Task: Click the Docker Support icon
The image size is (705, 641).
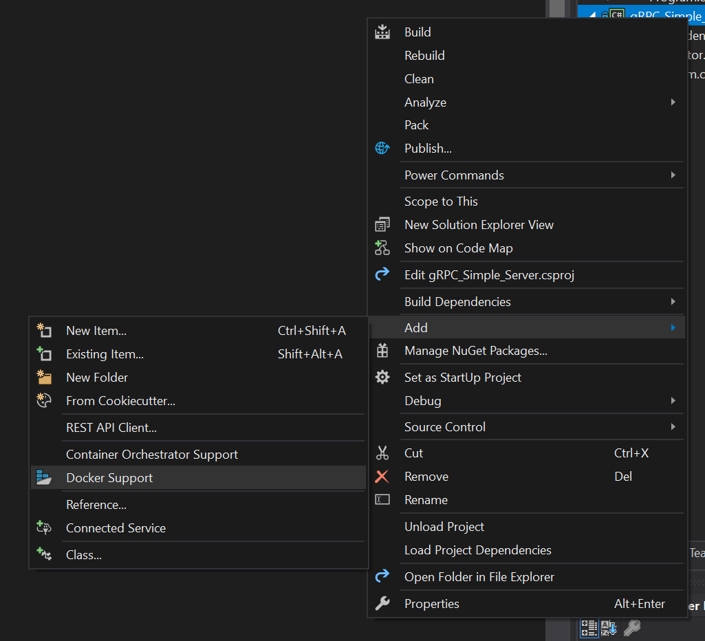Action: coord(44,478)
